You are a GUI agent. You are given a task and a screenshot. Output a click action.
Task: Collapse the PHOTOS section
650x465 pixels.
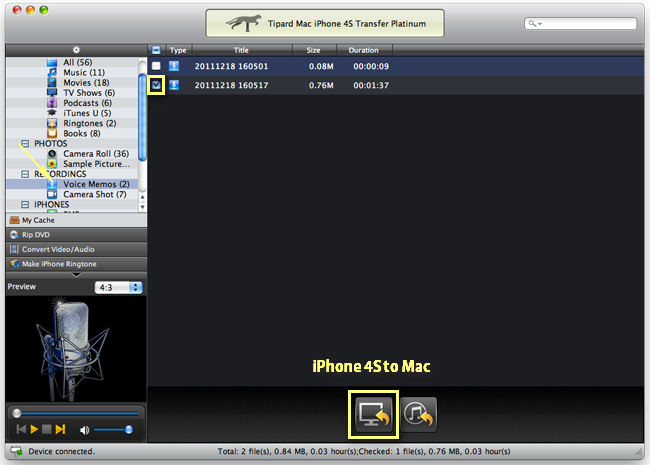[x=25, y=143]
